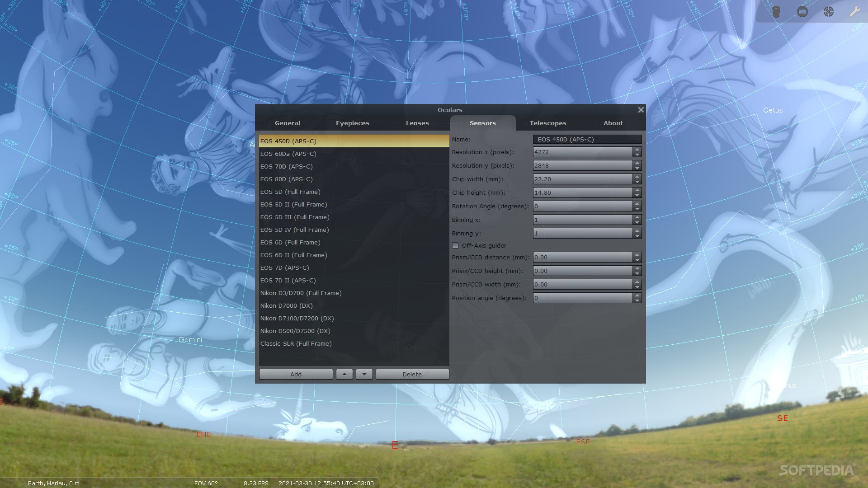Select EOS 5D IV (Full Frame)

354,230
